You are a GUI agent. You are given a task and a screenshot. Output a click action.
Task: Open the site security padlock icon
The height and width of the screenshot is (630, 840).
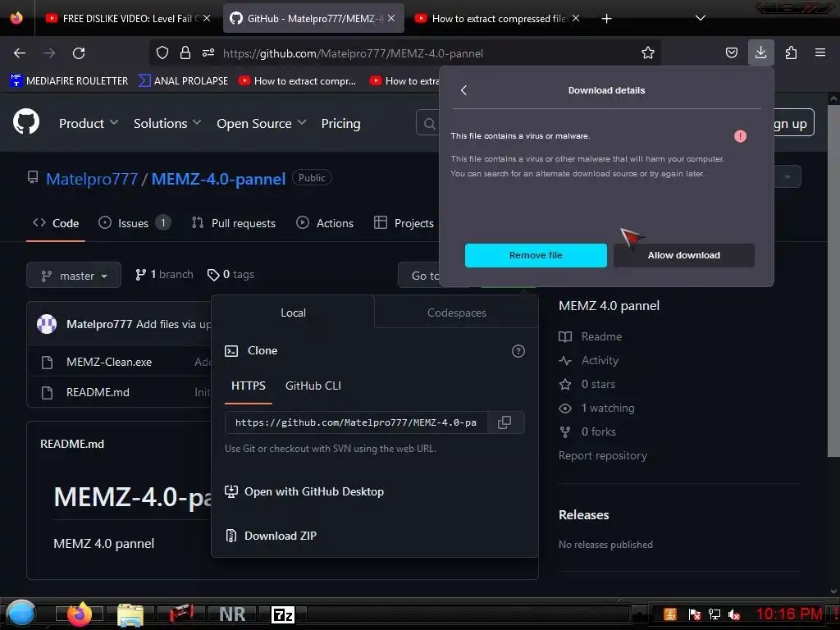[x=185, y=52]
